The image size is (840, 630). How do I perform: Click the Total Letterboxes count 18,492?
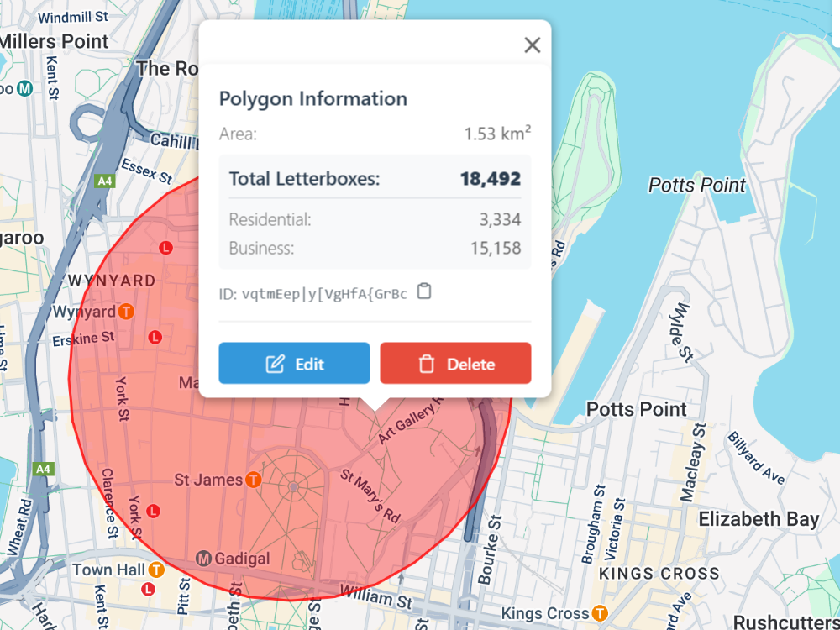pos(490,179)
